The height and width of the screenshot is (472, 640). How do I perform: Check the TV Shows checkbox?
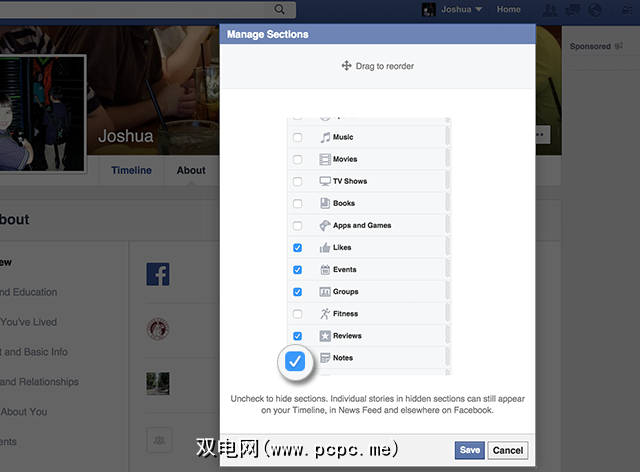pyautogui.click(x=298, y=181)
